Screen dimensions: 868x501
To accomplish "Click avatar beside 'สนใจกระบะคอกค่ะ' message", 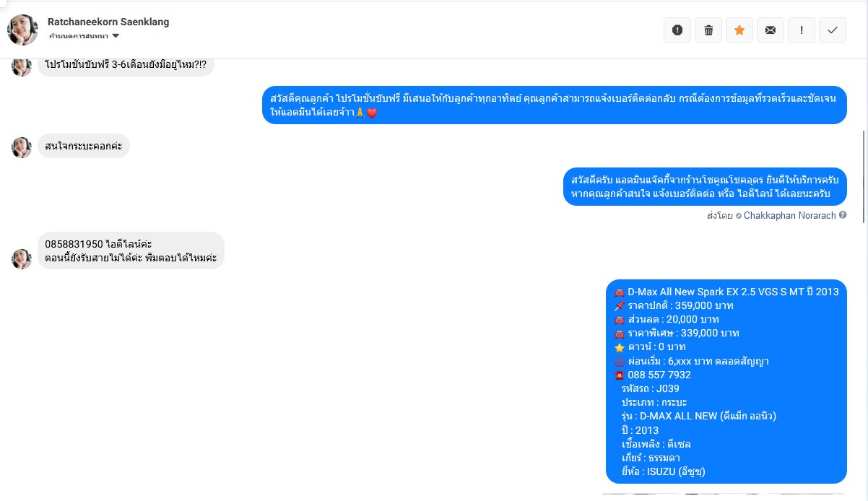I will click(22, 147).
